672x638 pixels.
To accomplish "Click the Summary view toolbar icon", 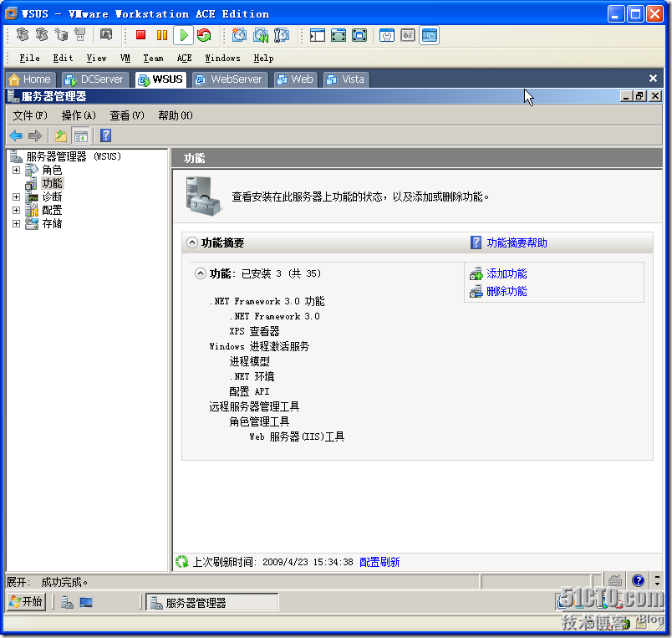I will point(387,35).
